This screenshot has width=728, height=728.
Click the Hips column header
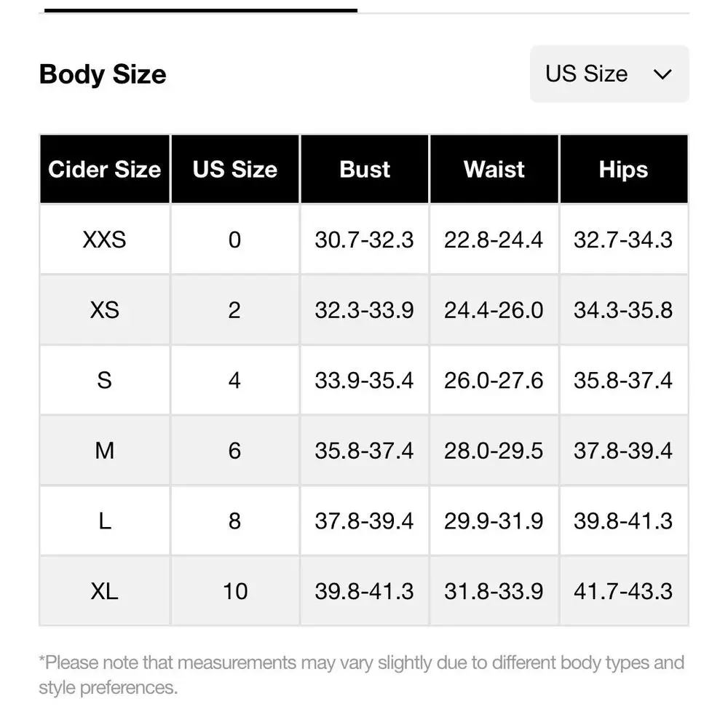[x=623, y=170]
